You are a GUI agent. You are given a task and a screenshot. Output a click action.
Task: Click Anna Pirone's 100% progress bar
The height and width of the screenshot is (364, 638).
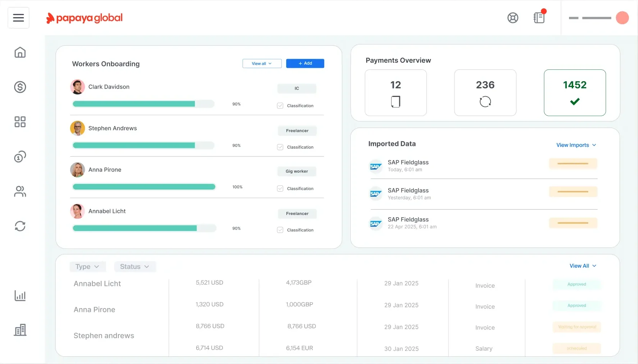click(144, 187)
